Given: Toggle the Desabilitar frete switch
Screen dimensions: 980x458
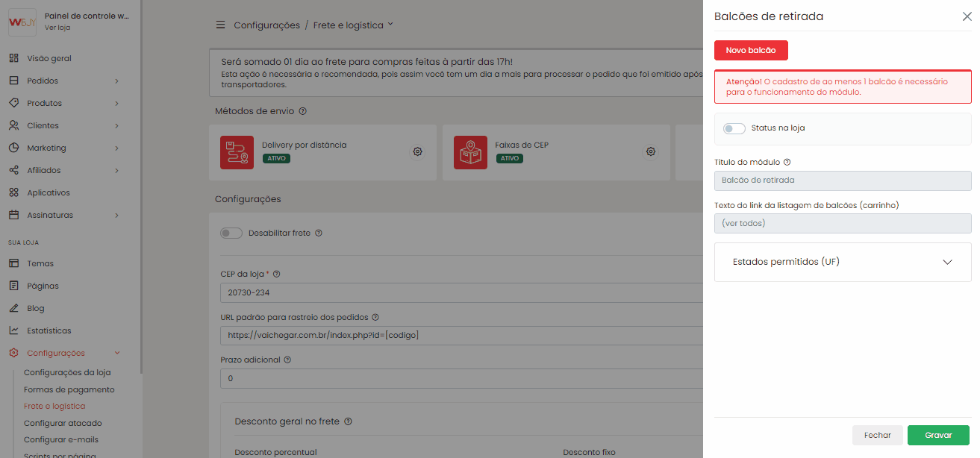Looking at the screenshot, I should tap(231, 233).
